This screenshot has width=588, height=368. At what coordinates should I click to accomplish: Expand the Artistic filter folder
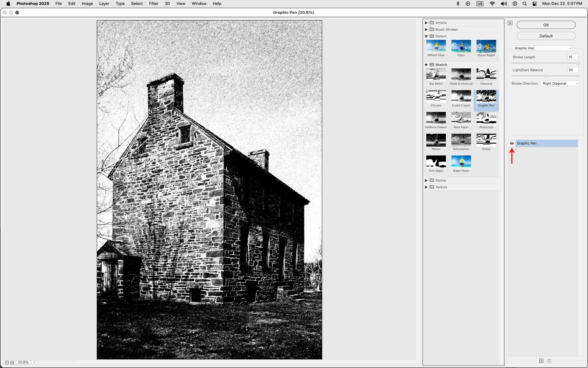[426, 23]
